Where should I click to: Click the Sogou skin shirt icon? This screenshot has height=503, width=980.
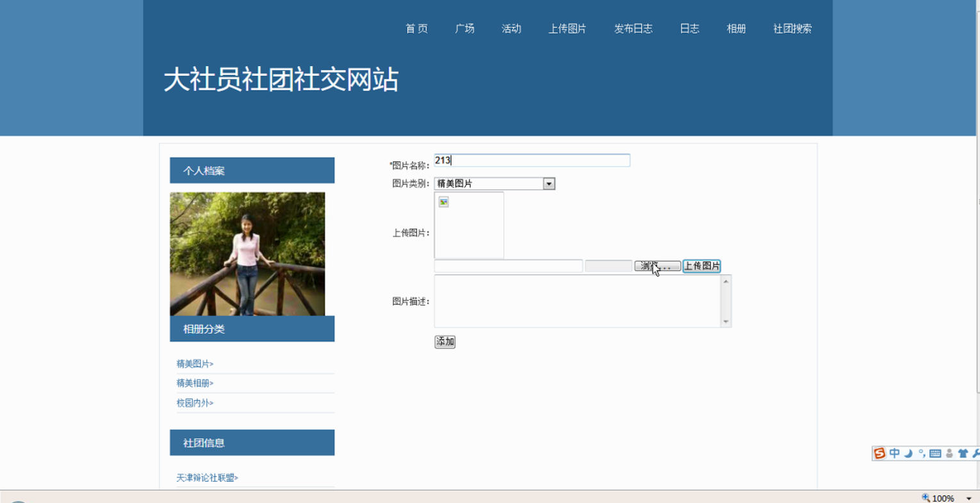point(963,453)
